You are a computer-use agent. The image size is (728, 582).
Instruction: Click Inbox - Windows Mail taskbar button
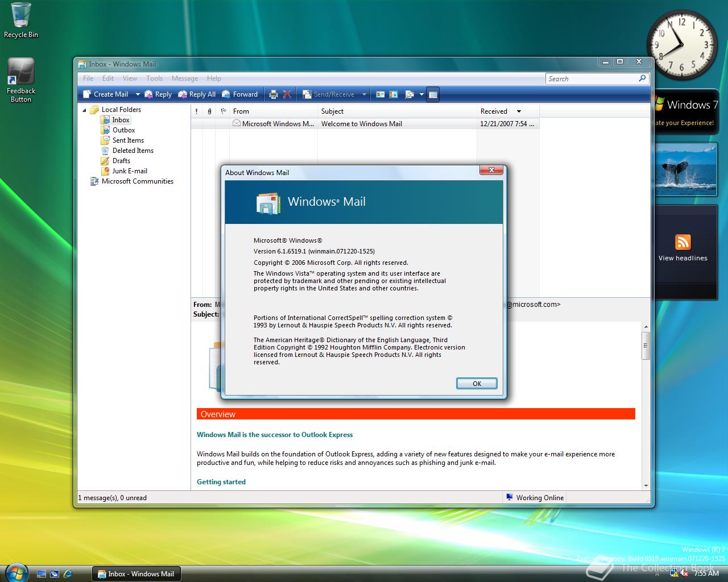click(x=136, y=574)
